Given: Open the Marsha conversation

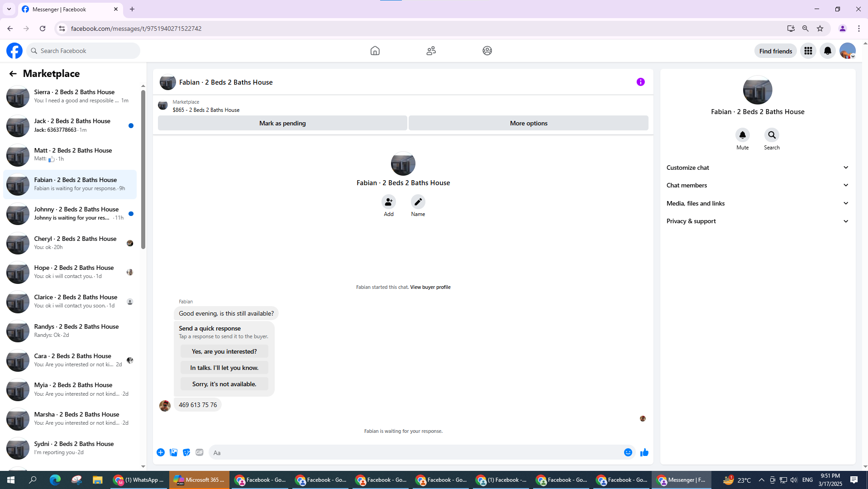Looking at the screenshot, I should point(70,419).
